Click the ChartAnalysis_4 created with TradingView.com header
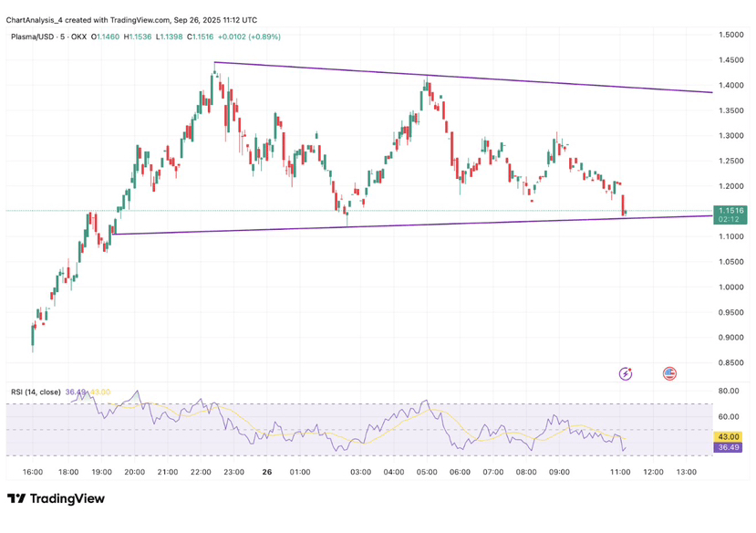Viewport: 756px width, 533px height. pyautogui.click(x=131, y=20)
